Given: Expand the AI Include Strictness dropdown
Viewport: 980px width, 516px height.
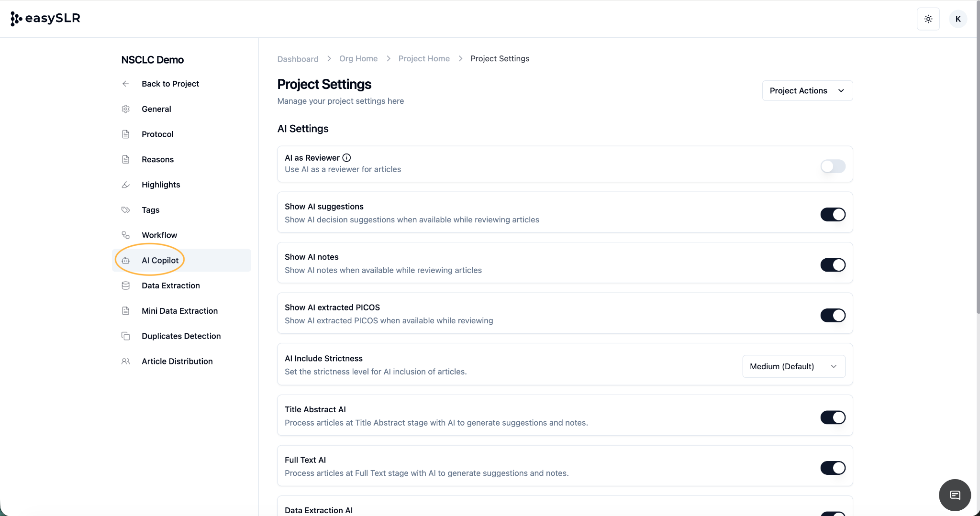Looking at the screenshot, I should [793, 366].
